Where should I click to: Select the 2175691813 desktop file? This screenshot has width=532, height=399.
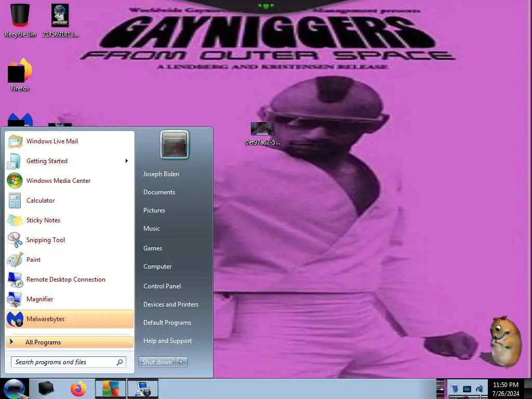(x=60, y=20)
